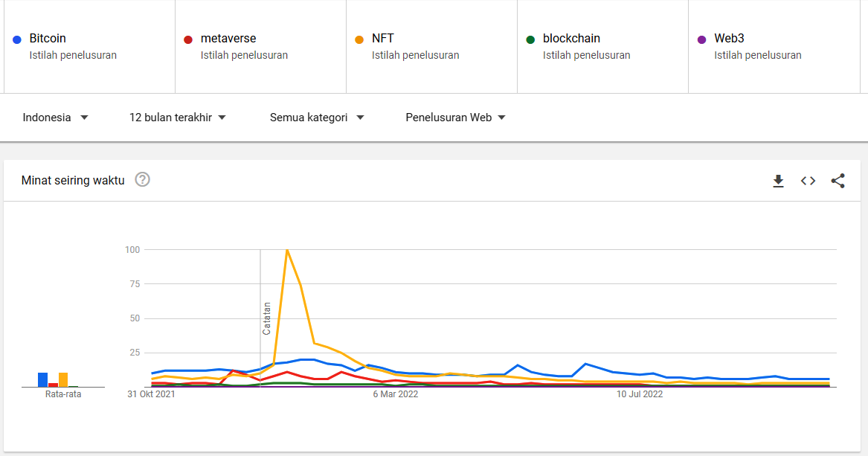Viewport: 868px width, 456px height.
Task: Click the NFT peak at 100 on chart
Action: pos(287,250)
